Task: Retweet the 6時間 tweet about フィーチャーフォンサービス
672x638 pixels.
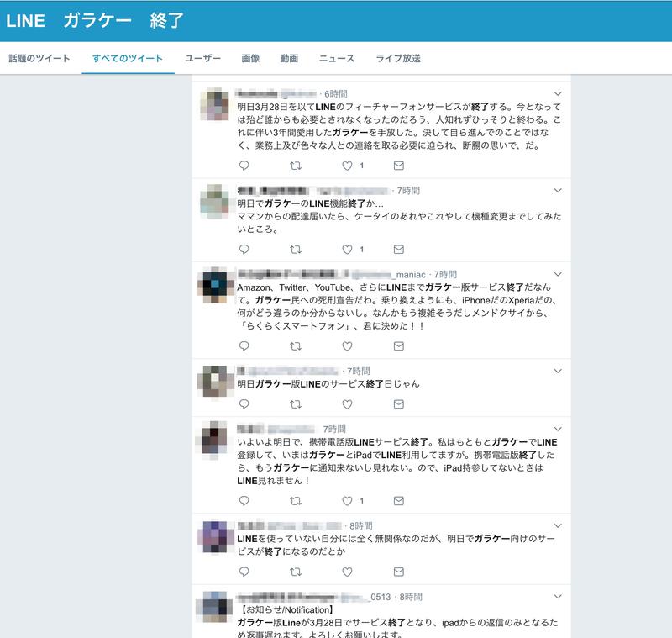Action: (x=296, y=166)
